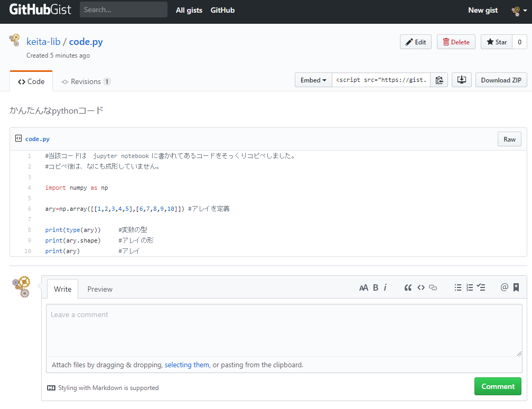532x409 pixels.
Task: Edit this gist
Action: tap(416, 42)
